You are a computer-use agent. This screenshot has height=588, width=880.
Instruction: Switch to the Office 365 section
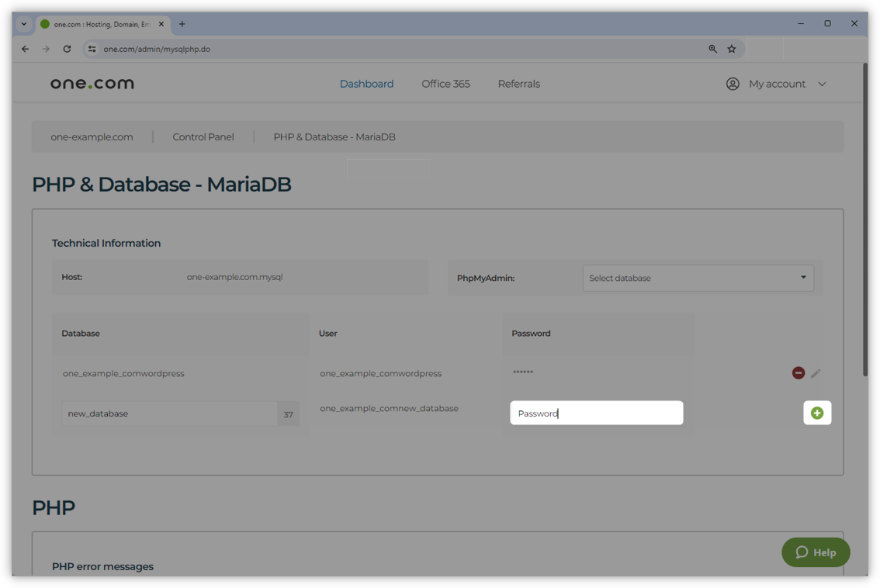[445, 84]
